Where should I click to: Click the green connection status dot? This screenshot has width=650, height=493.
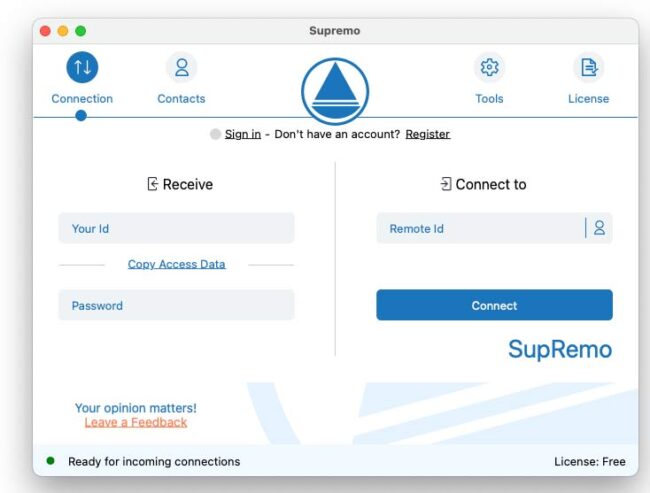click(x=50, y=461)
